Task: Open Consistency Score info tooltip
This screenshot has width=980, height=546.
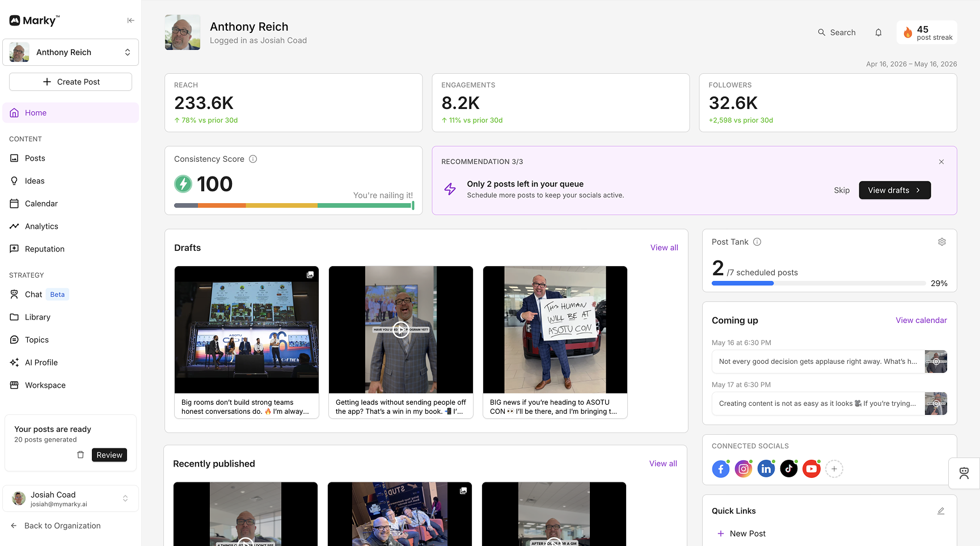Action: 253,159
